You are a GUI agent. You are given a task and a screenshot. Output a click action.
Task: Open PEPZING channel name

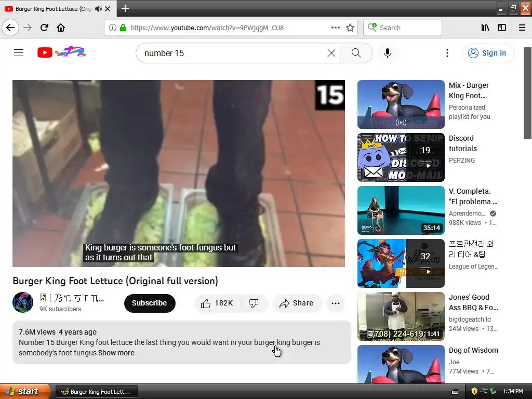(462, 160)
